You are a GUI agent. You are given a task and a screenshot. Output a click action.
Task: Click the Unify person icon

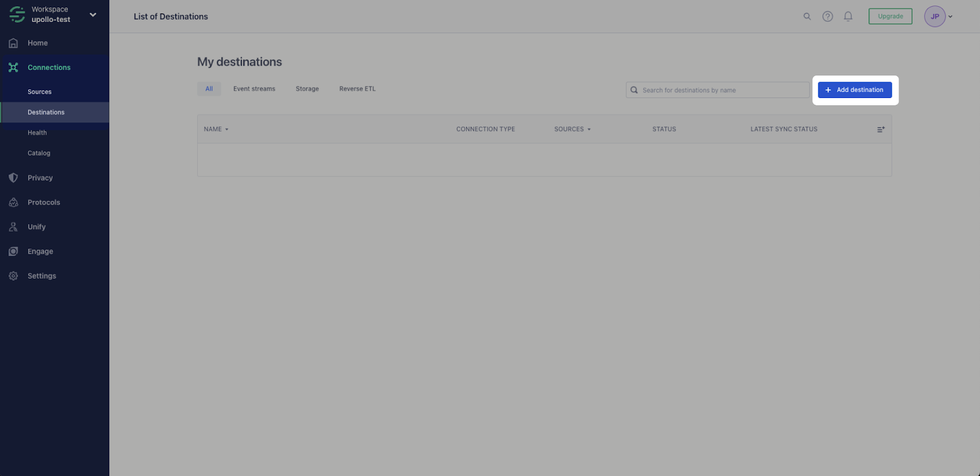[13, 227]
